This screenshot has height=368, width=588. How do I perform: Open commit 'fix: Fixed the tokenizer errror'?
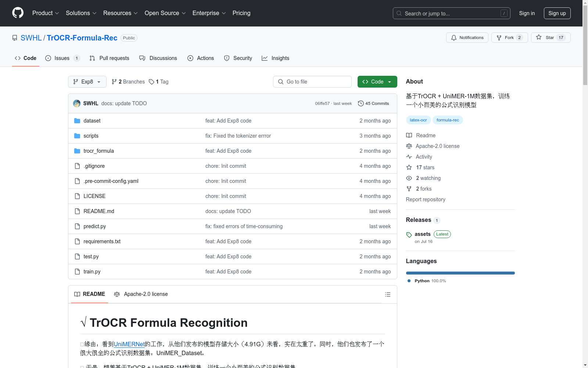[238, 136]
